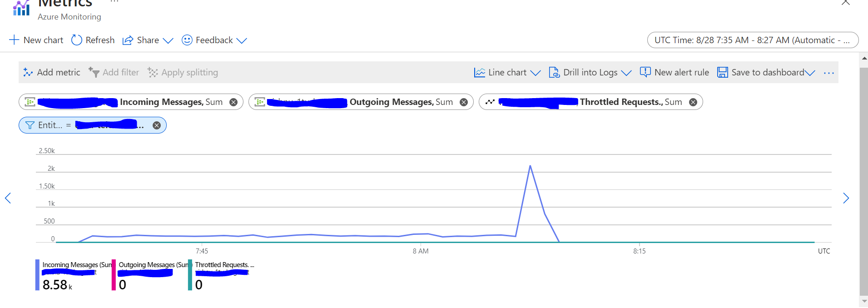Click the New alert rule icon
Viewport: 868px width, 308px height.
pyautogui.click(x=645, y=72)
